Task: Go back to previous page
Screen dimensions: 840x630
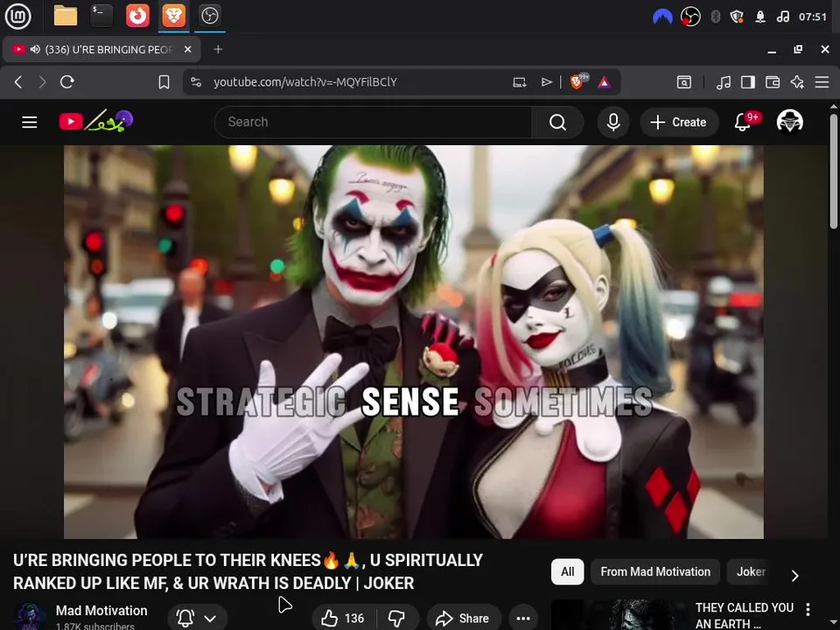Action: [18, 82]
